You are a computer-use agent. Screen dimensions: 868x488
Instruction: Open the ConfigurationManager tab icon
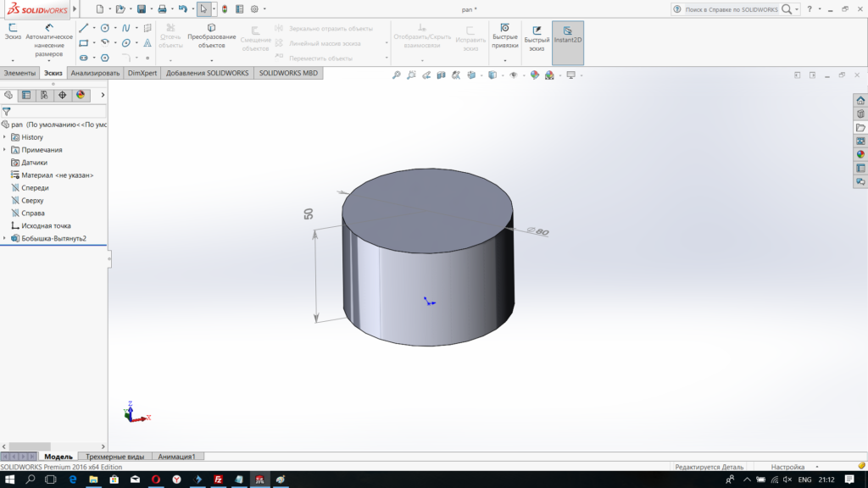point(44,95)
